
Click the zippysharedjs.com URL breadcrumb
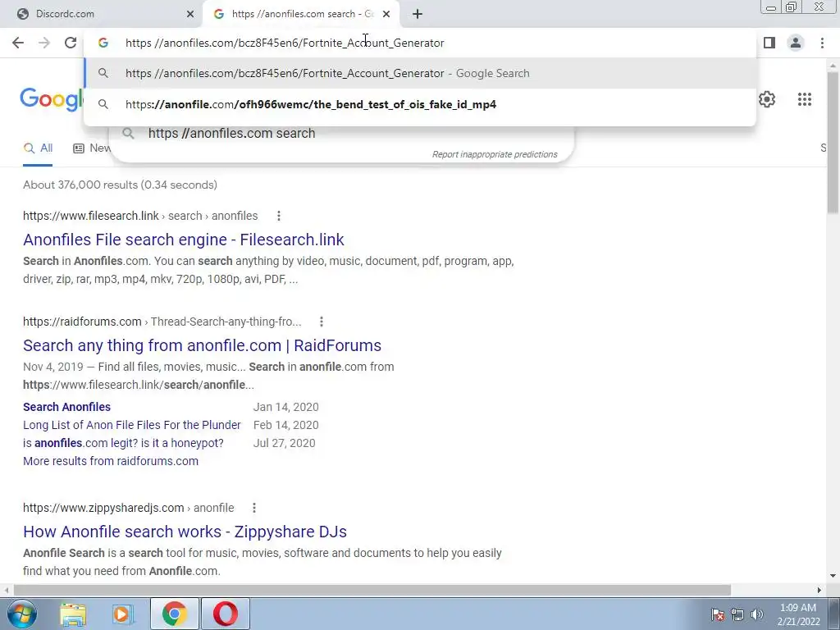(129, 508)
